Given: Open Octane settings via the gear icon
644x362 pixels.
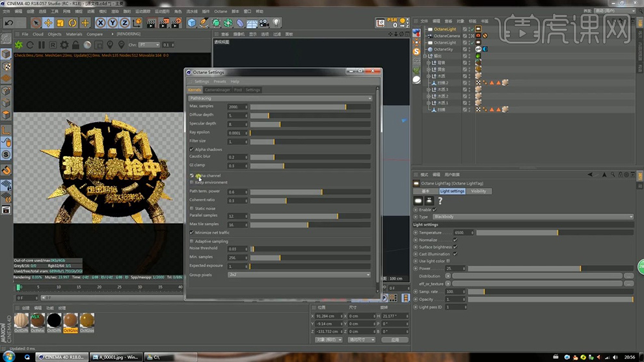Looking at the screenshot, I should point(64,45).
